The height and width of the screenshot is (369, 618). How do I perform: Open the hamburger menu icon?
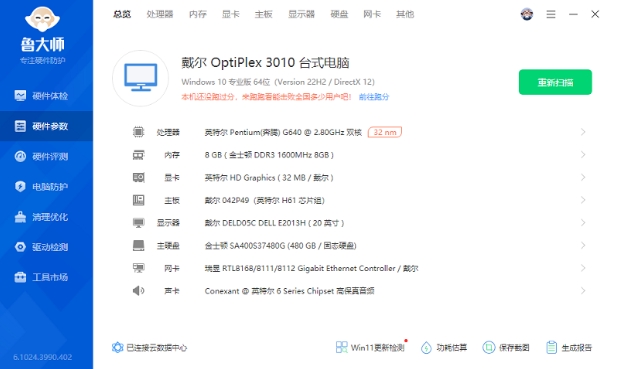[551, 14]
